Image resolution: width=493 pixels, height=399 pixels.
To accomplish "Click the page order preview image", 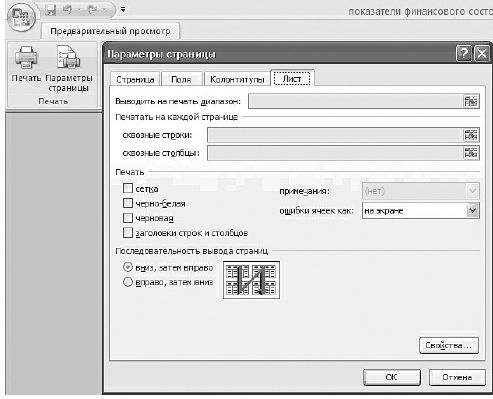I will (x=251, y=280).
